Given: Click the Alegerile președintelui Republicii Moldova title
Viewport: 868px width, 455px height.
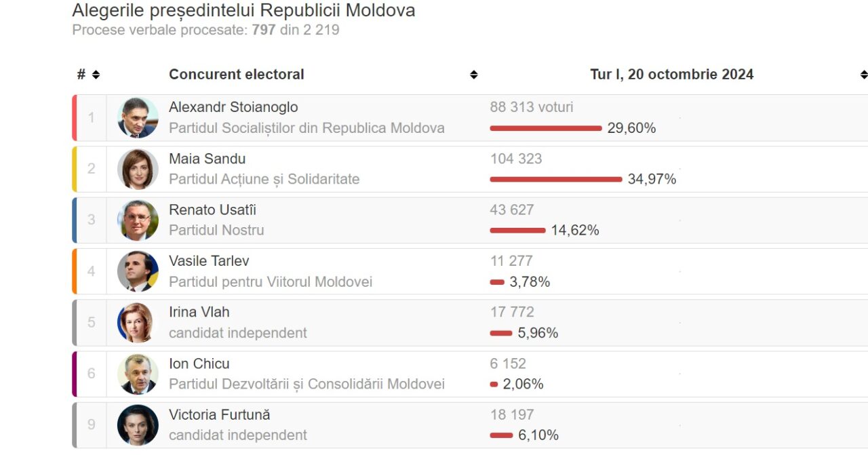Looking at the screenshot, I should tap(243, 10).
